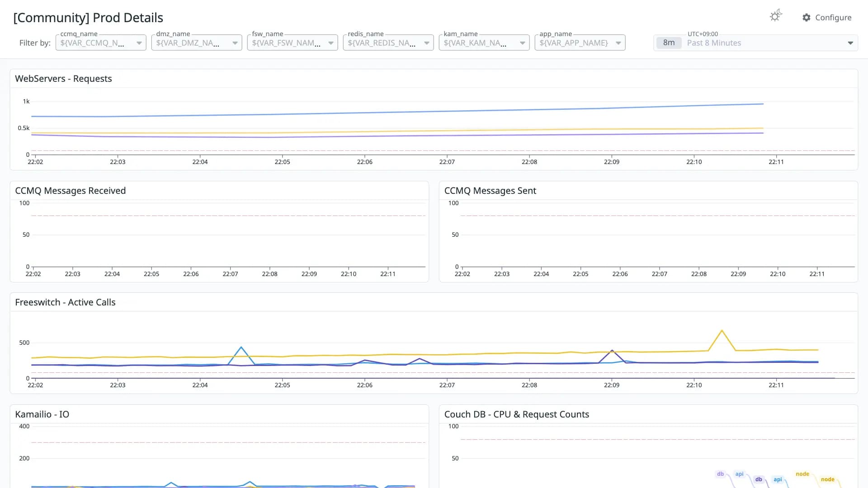Click the Couch DB - CPU & Request Counts title

coord(517,414)
